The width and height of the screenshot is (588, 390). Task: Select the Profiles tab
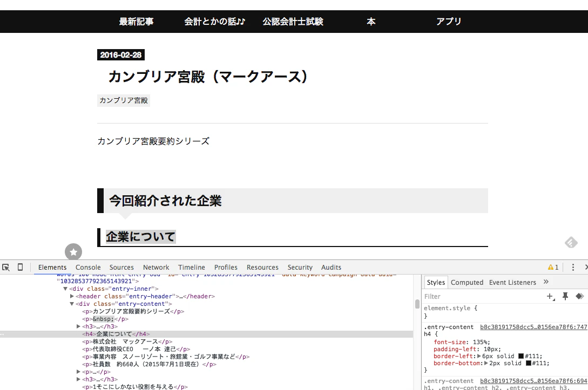pos(226,267)
